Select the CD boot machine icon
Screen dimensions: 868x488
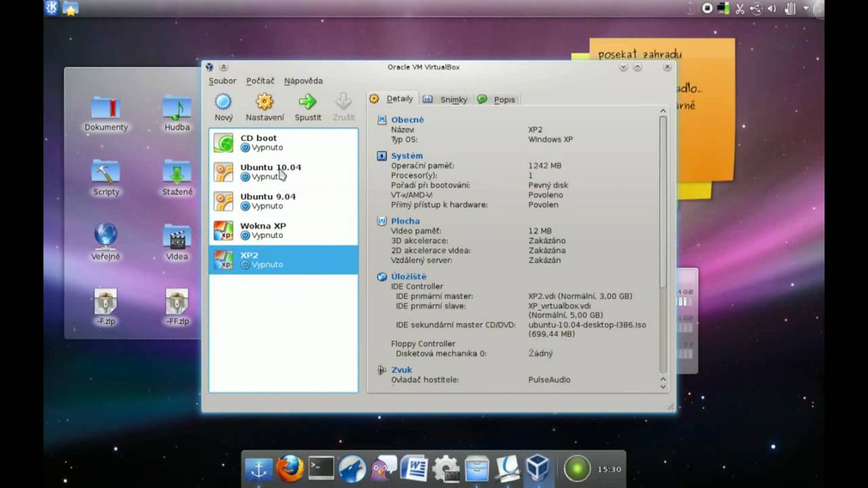[x=223, y=142]
